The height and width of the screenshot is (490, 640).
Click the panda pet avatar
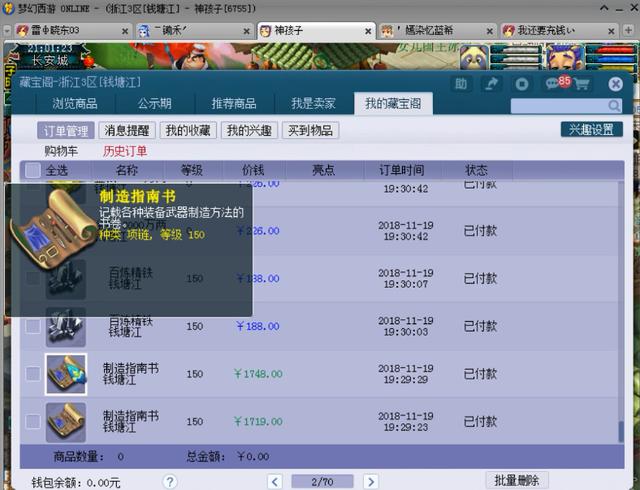(x=474, y=57)
